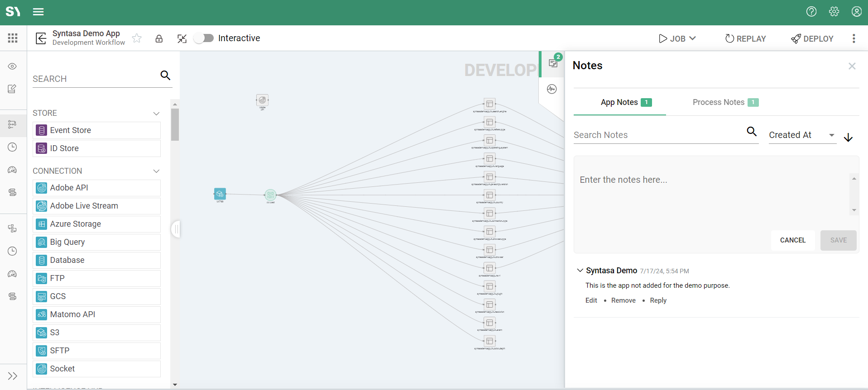This screenshot has width=868, height=390.
Task: Open the JOB dropdown menu
Action: [x=677, y=38]
